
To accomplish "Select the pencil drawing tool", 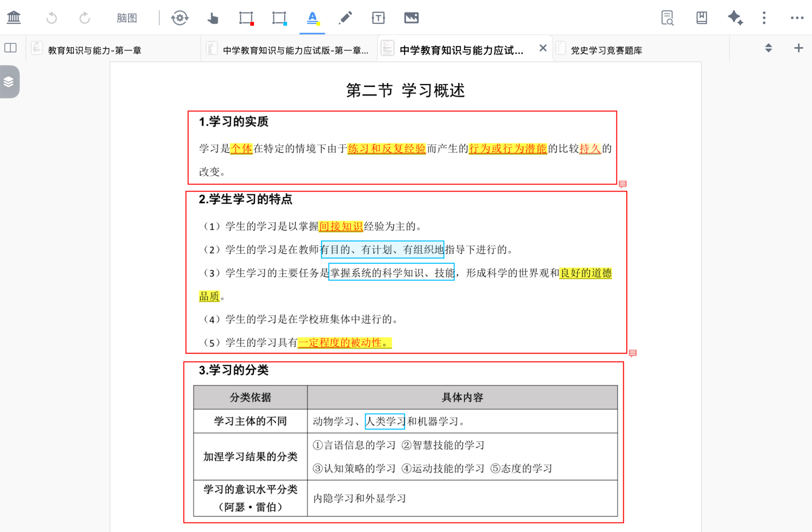I will coord(345,18).
